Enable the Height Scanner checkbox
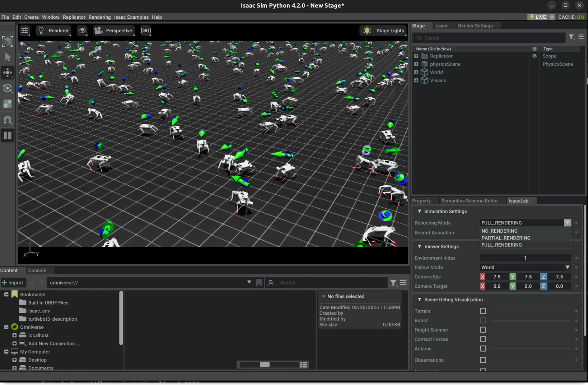Screen dimensions: 588x385 point(483,330)
